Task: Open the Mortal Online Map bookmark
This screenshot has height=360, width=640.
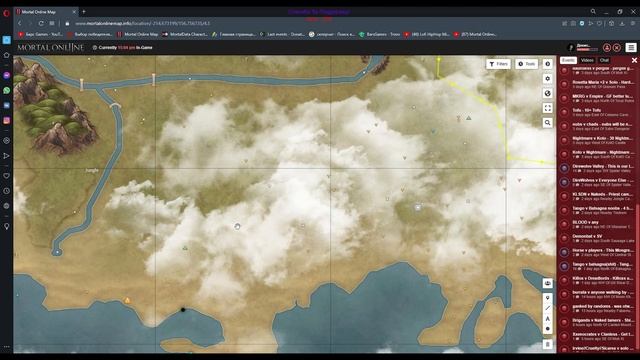Action: (138, 35)
